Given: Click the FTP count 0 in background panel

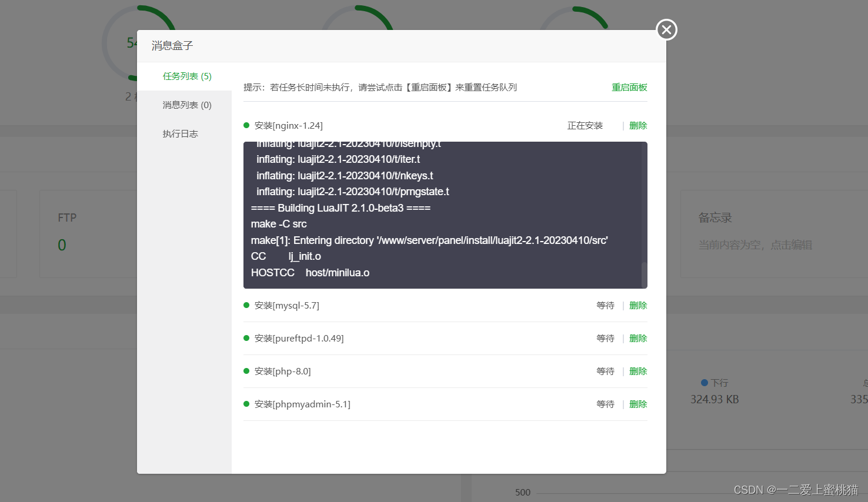Looking at the screenshot, I should click(62, 245).
